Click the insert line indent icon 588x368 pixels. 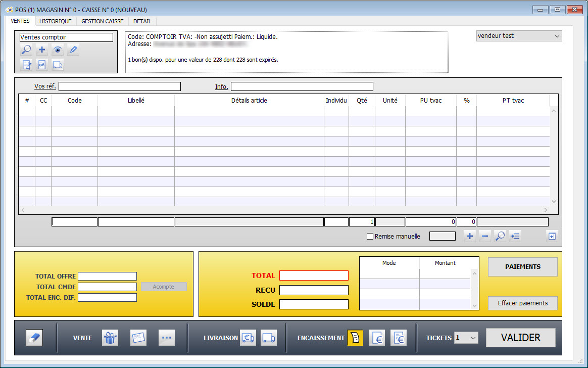pos(515,236)
